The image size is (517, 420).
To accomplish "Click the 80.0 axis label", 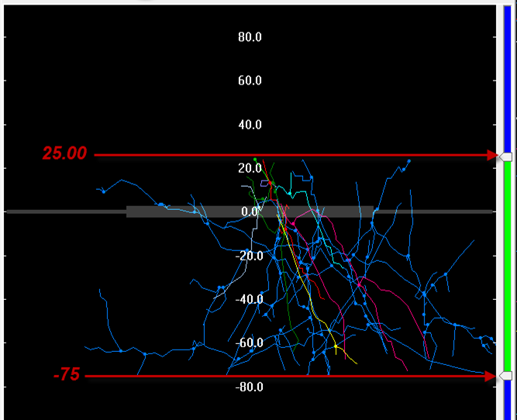I will pos(250,36).
